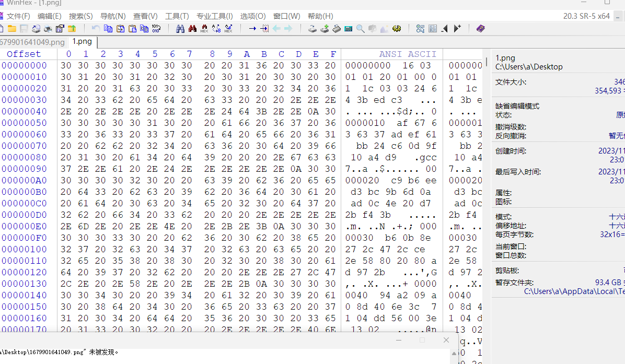Select hex byte at offset 00000000
Screen dimensions: 625x364
click(66, 66)
